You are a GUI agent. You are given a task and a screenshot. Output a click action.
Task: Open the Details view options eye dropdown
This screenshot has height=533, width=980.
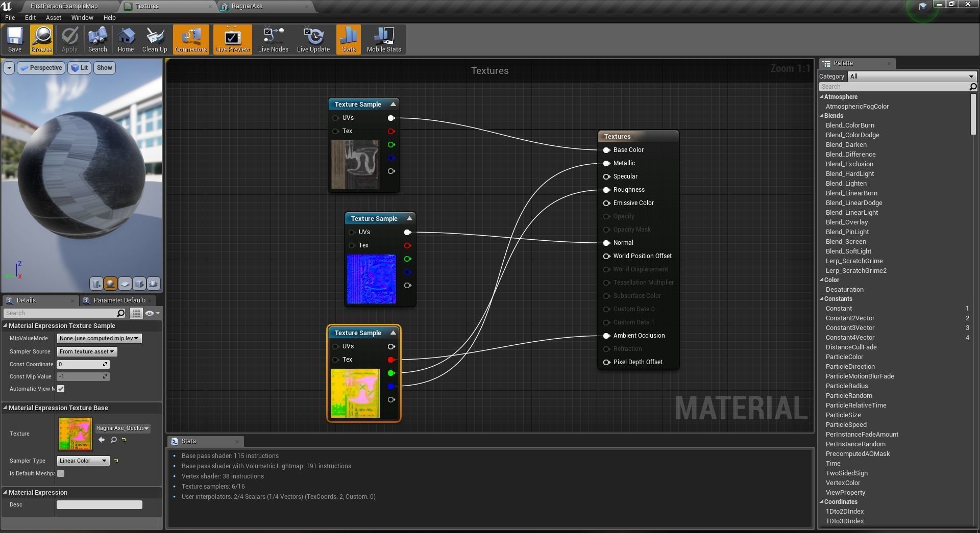pyautogui.click(x=152, y=313)
